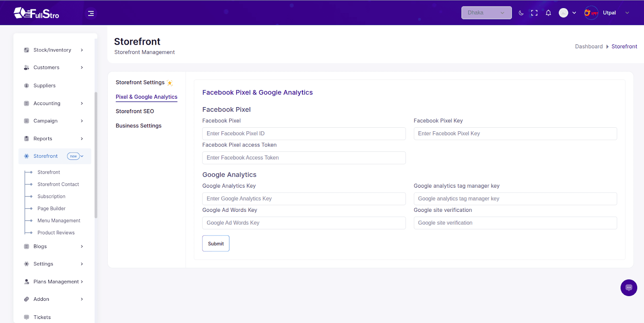Click the Settings sidebar gear icon
The image size is (644, 323).
(x=27, y=264)
